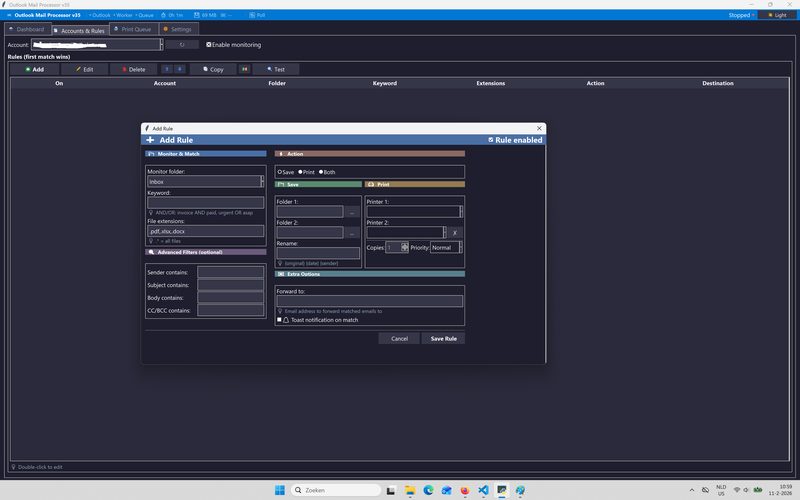Click the Keyword input field

pos(206,203)
